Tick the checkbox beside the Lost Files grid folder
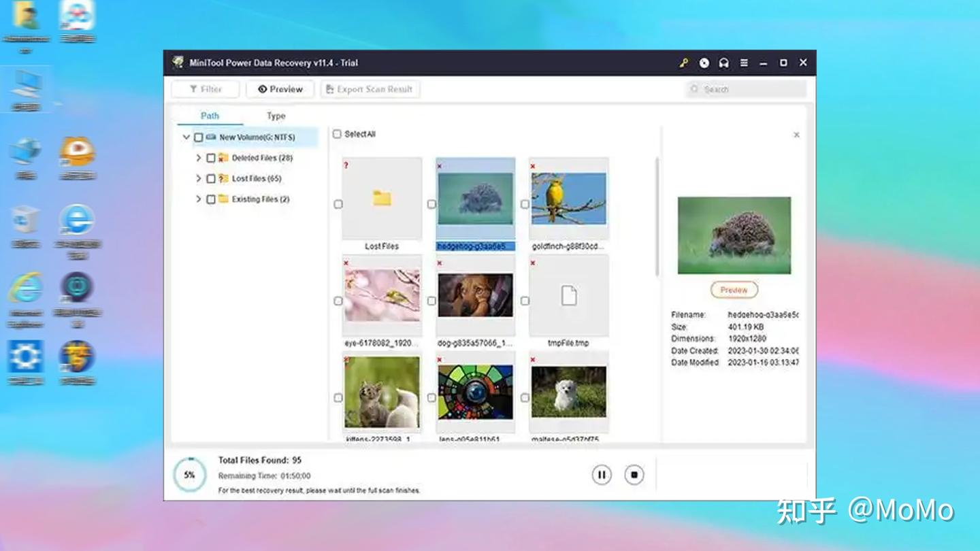This screenshot has height=551, width=980. point(338,204)
